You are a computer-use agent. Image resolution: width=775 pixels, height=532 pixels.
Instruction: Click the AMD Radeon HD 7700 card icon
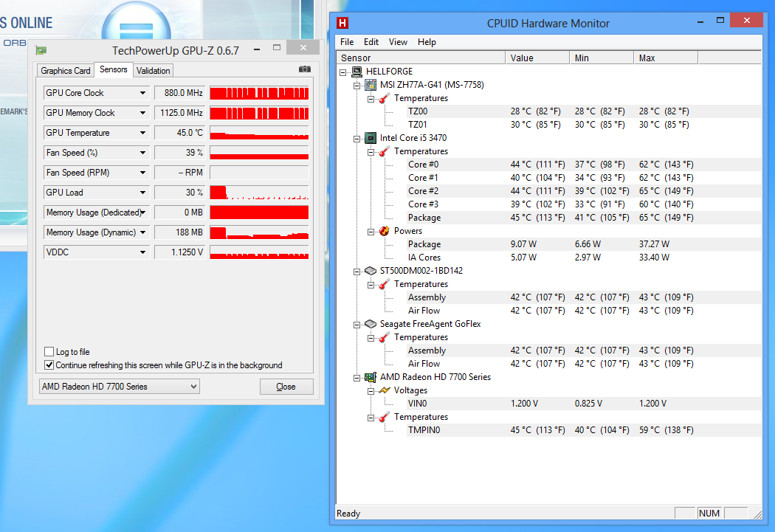[x=371, y=377]
